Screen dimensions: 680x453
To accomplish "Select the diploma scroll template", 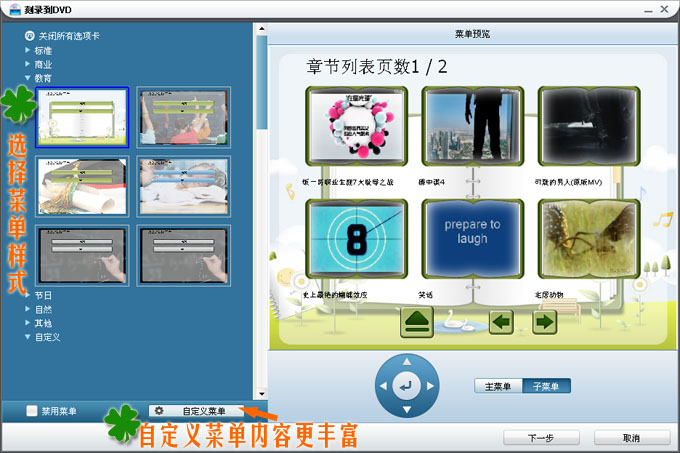I will (x=82, y=186).
